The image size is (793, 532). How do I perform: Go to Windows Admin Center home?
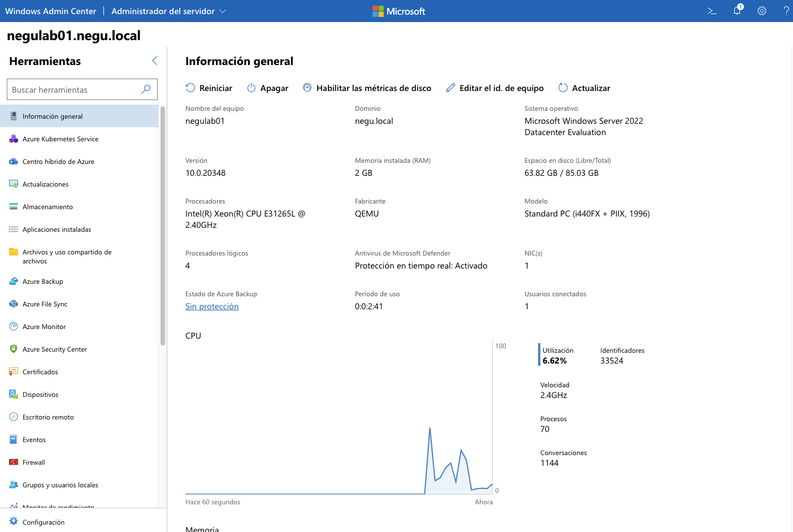click(x=50, y=11)
